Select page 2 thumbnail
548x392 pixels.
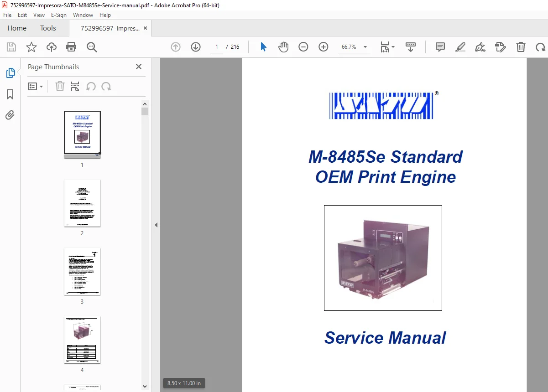click(82, 203)
